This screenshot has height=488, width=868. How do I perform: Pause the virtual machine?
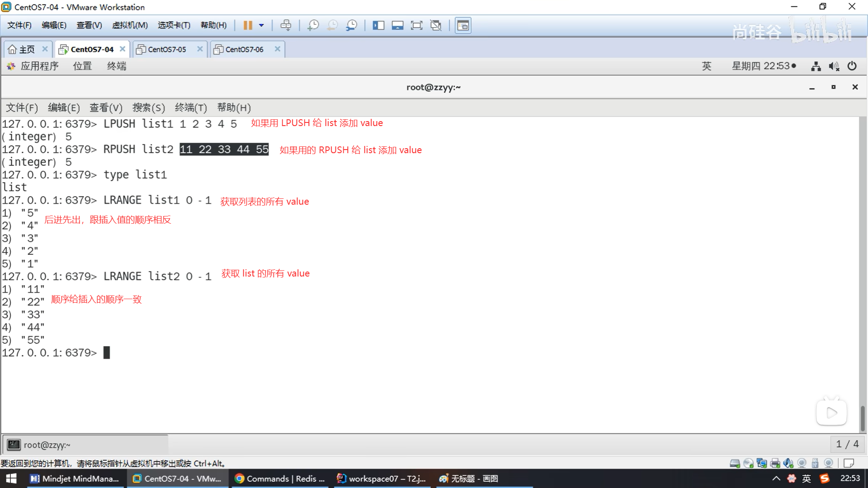coord(248,25)
